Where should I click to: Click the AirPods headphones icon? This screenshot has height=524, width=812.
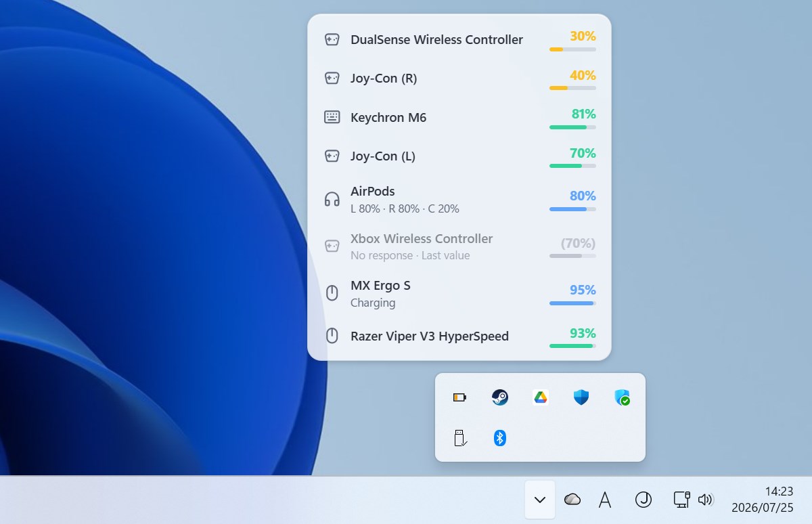click(332, 199)
